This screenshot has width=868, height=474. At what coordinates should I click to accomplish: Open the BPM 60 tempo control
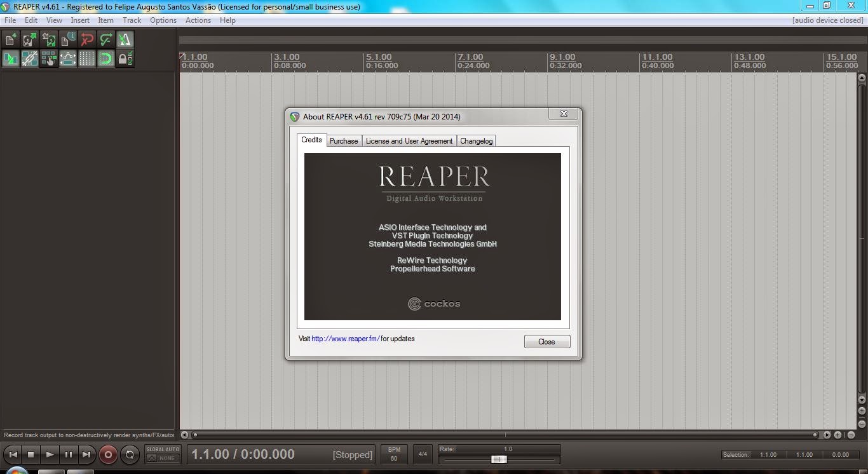point(394,454)
